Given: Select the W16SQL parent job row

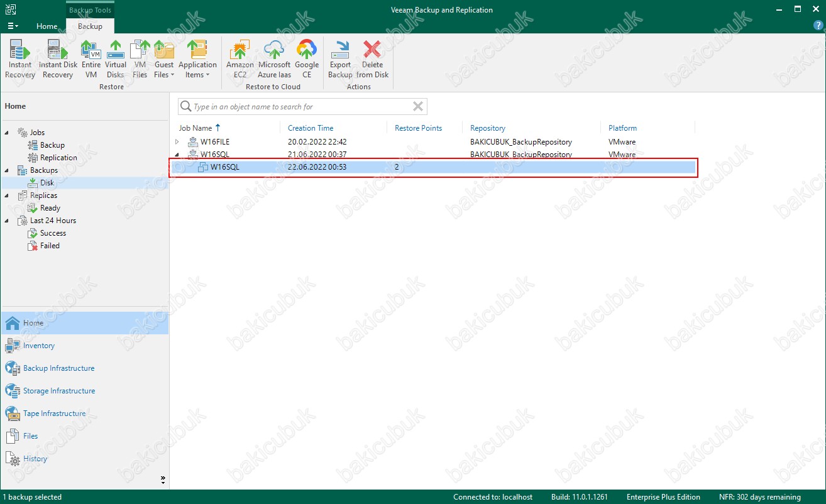Looking at the screenshot, I should point(434,155).
